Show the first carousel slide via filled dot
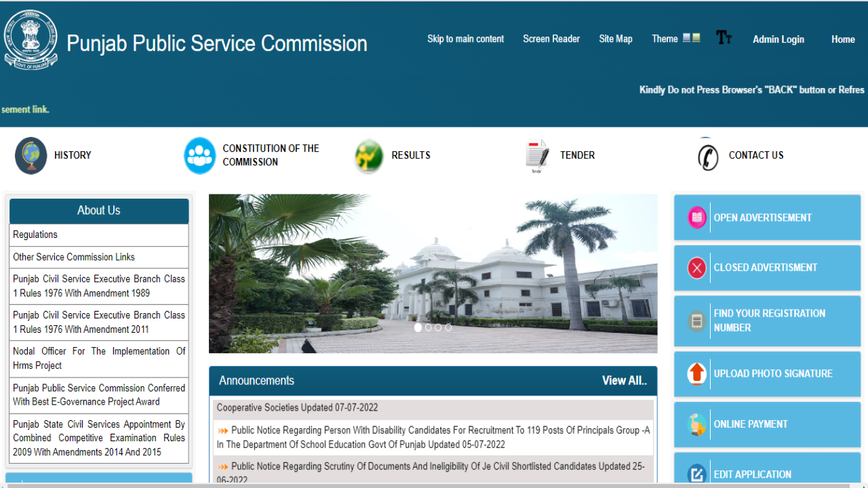This screenshot has height=488, width=868. 418,327
